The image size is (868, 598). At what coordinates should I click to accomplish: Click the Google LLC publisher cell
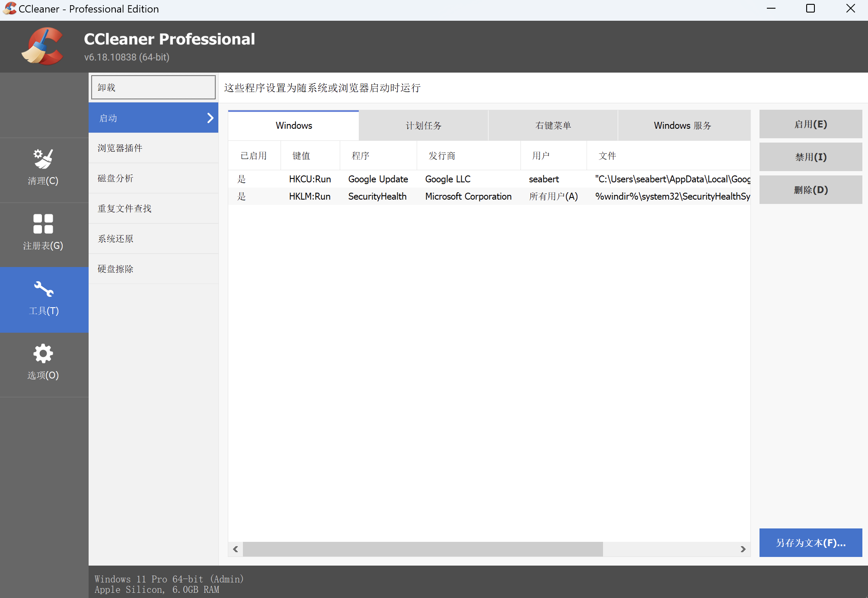[448, 179]
